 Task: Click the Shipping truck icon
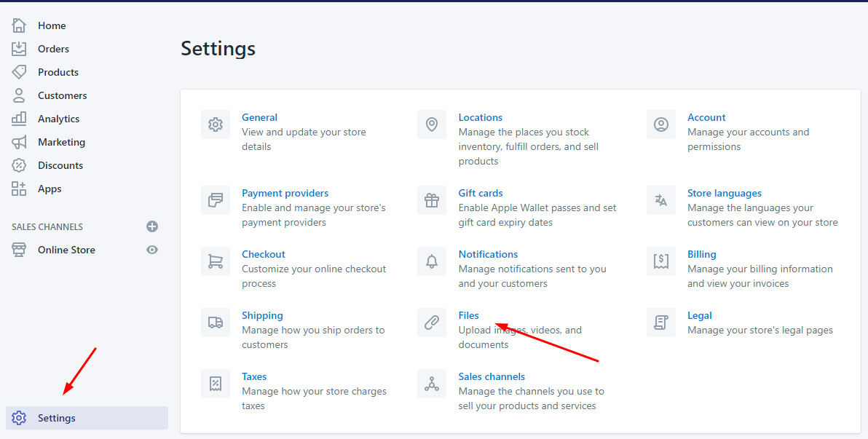point(216,323)
